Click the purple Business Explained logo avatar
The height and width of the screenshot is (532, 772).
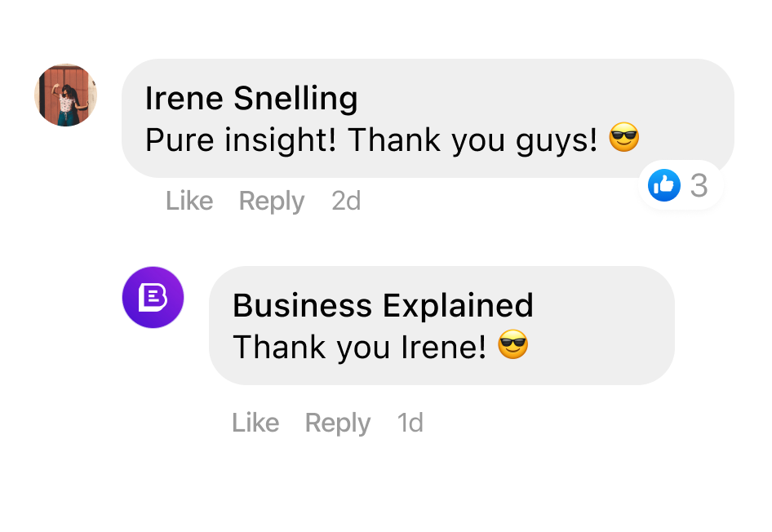pyautogui.click(x=153, y=298)
